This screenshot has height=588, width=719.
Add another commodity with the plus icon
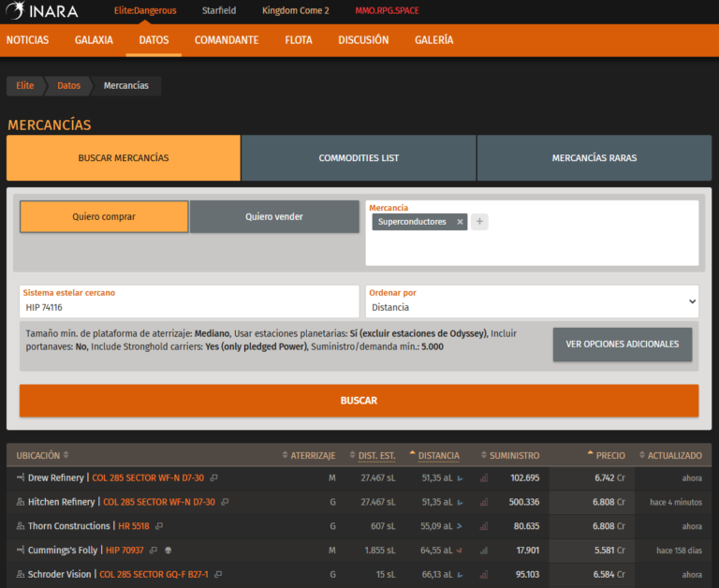pos(479,222)
